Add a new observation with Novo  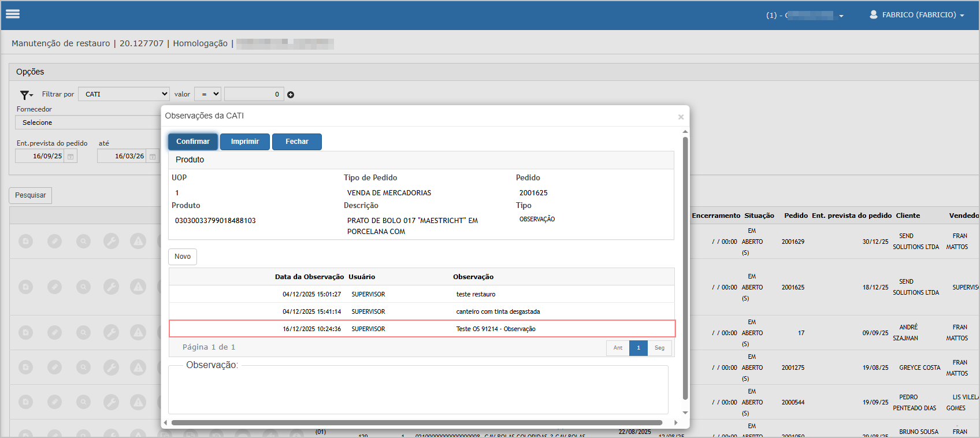pos(183,257)
